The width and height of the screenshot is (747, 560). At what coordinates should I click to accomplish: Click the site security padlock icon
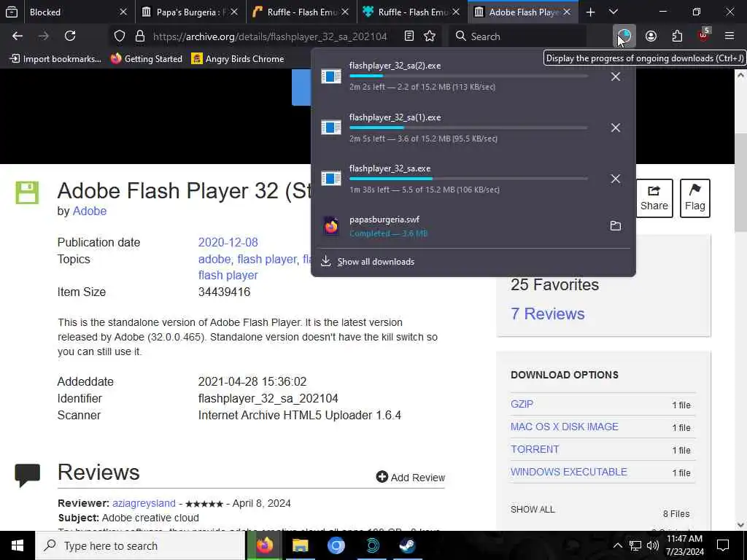(139, 36)
